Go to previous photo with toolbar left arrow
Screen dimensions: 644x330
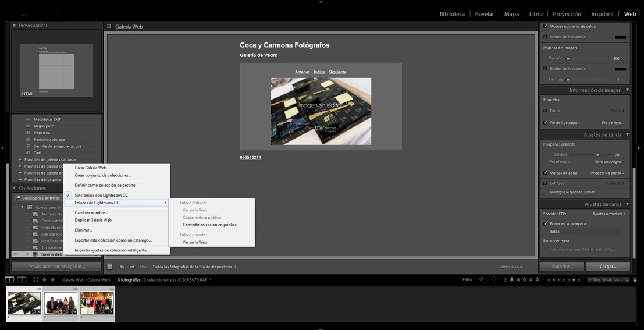(122, 267)
